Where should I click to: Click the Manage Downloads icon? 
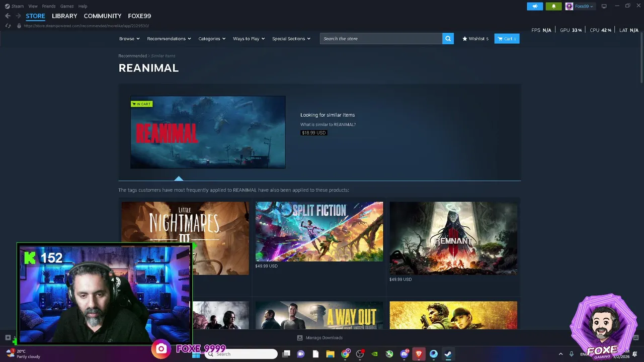300,338
